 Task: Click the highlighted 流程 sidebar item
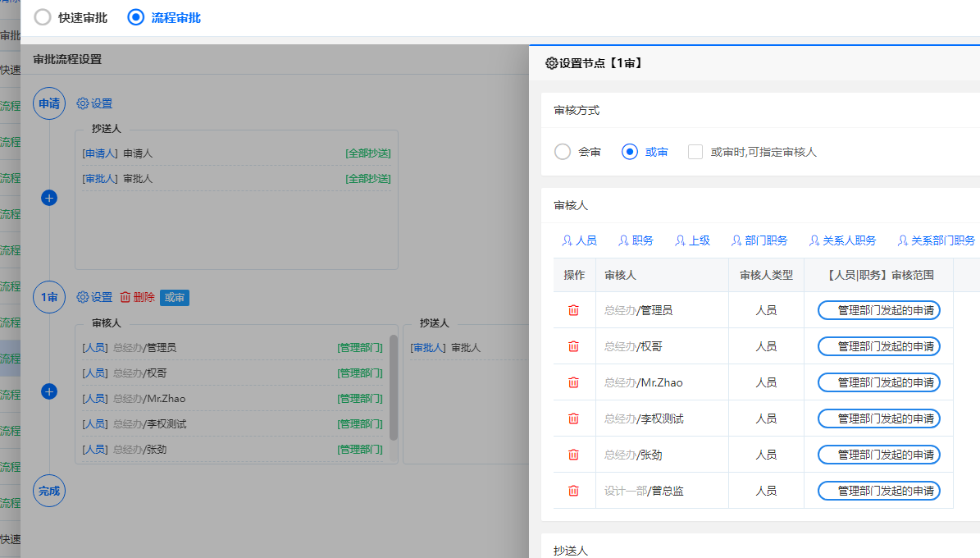tap(10, 359)
